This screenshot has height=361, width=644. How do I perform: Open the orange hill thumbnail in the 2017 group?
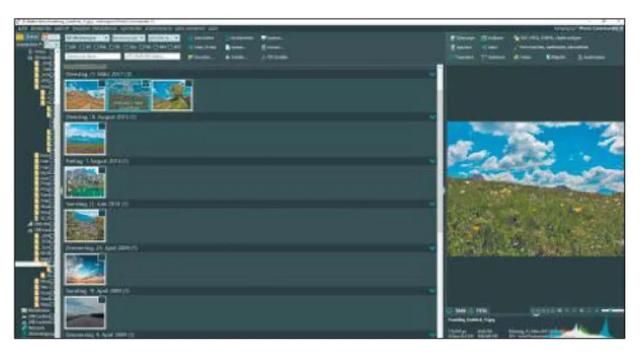pyautogui.click(x=85, y=95)
